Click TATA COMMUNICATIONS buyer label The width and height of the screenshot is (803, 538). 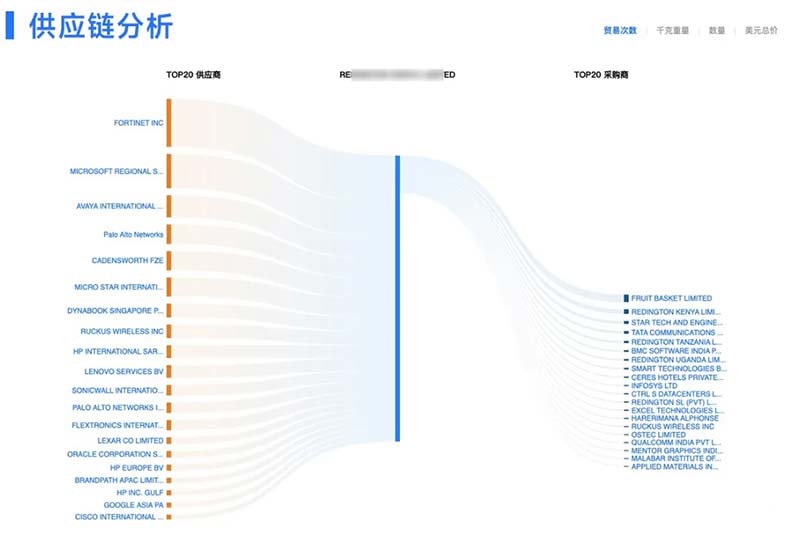coord(677,333)
